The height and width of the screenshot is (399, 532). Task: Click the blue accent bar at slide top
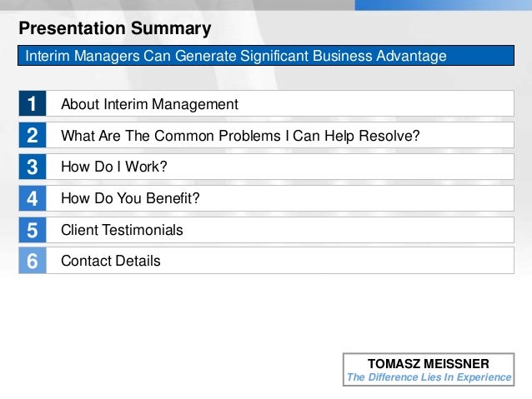point(442,5)
